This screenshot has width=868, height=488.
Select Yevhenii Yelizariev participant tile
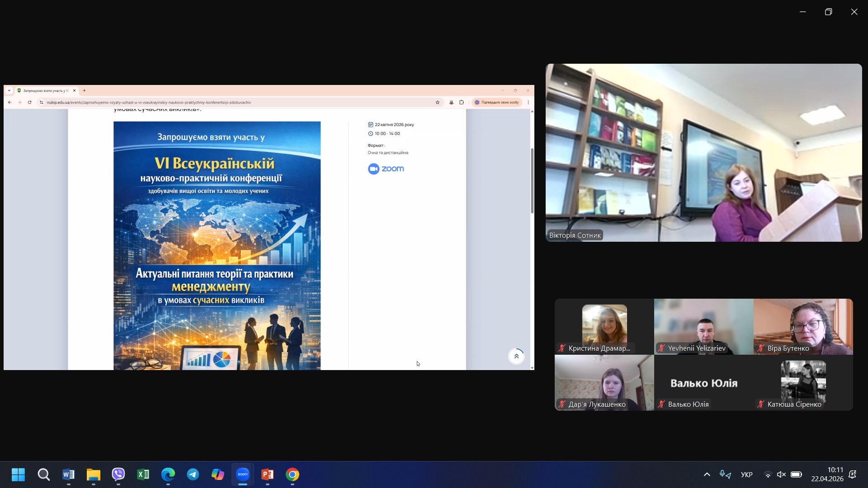(703, 326)
